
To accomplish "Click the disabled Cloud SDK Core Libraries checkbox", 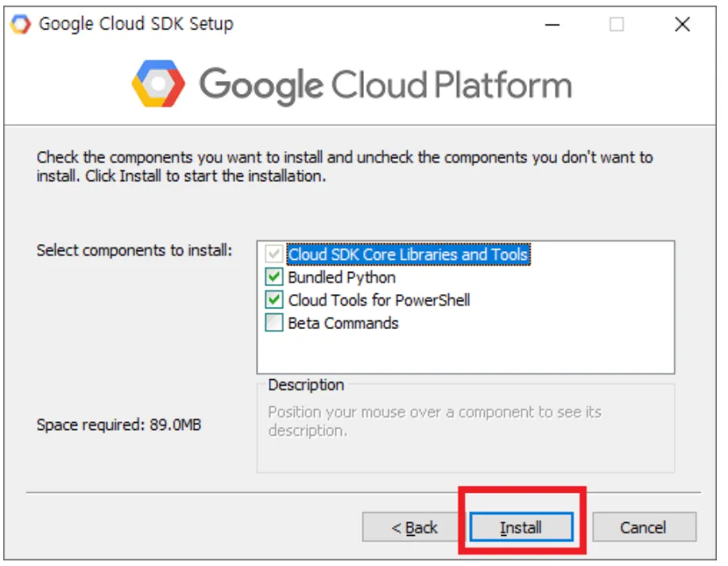I will [x=274, y=254].
